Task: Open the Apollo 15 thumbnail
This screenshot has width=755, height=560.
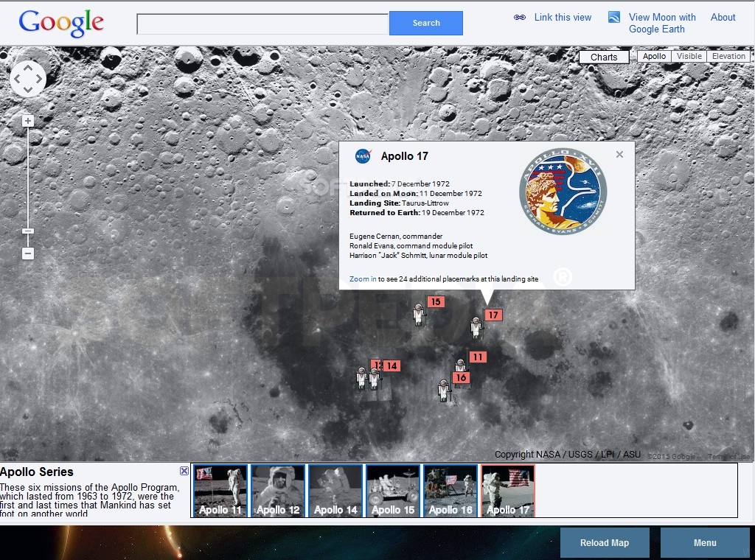Action: tap(393, 491)
